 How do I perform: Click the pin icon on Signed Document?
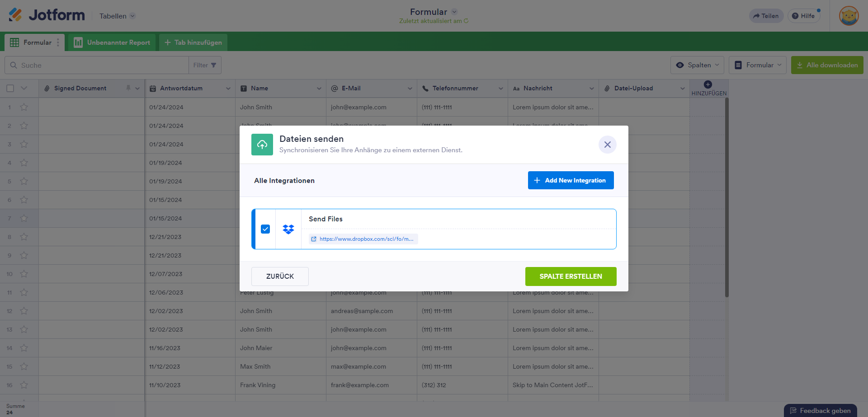(128, 88)
